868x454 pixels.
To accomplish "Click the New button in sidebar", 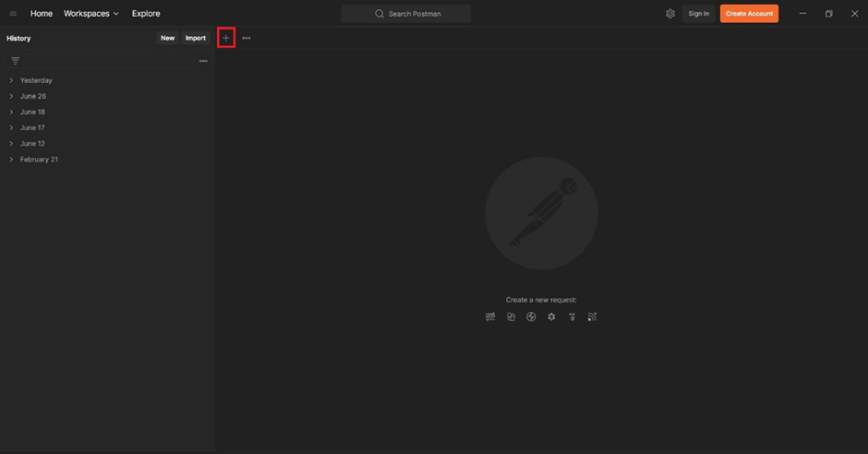I will (x=167, y=38).
